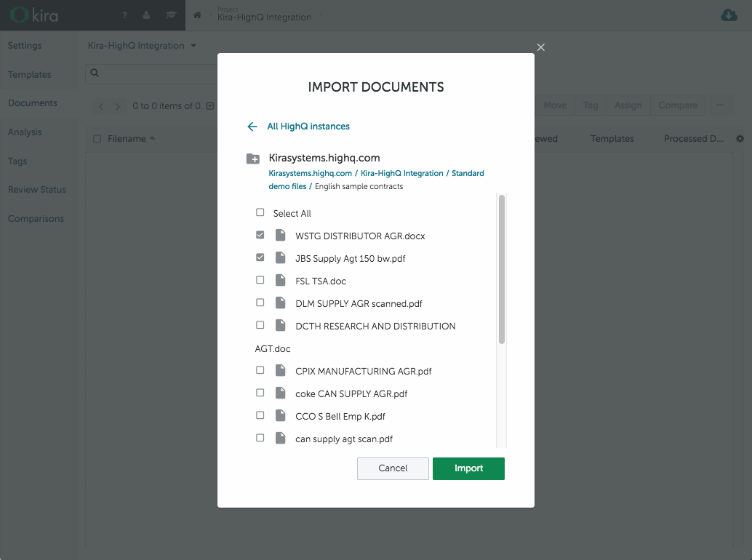This screenshot has height=560, width=752.
Task: Open Comparisons in the sidebar
Action: pyautogui.click(x=36, y=219)
